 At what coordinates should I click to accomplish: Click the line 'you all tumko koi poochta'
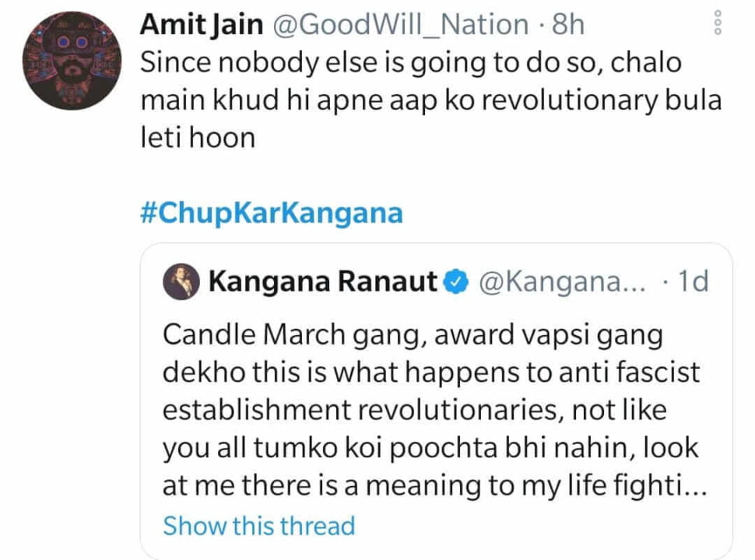[430, 448]
